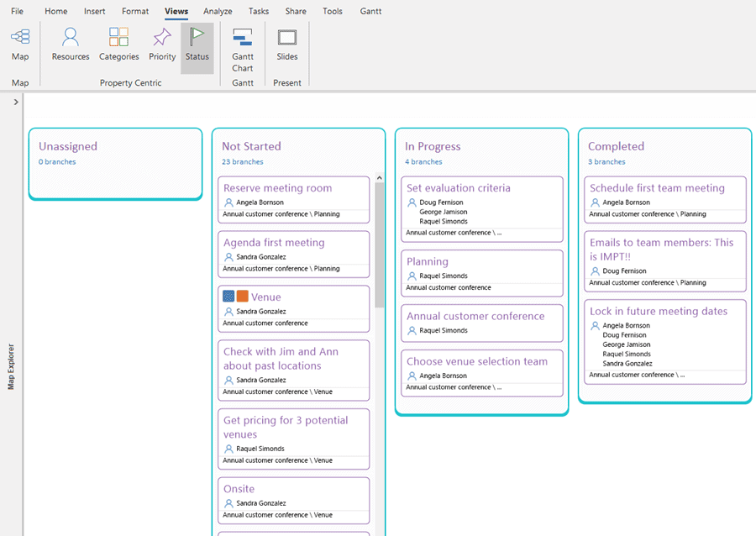Switch to the Home tab
Image resolution: width=756 pixels, height=536 pixels.
[x=56, y=11]
